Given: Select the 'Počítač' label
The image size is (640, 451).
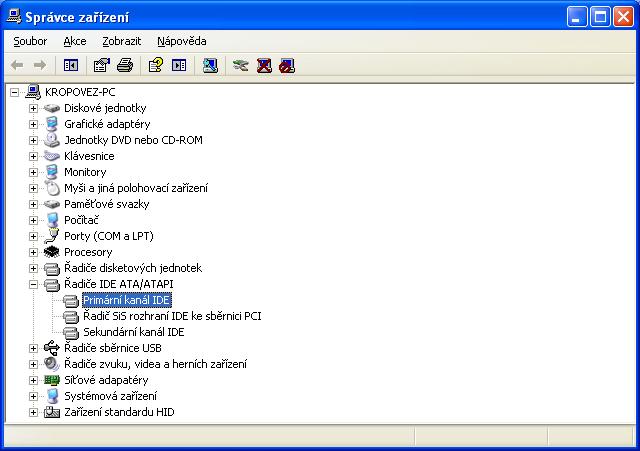Looking at the screenshot, I should click(x=81, y=220).
